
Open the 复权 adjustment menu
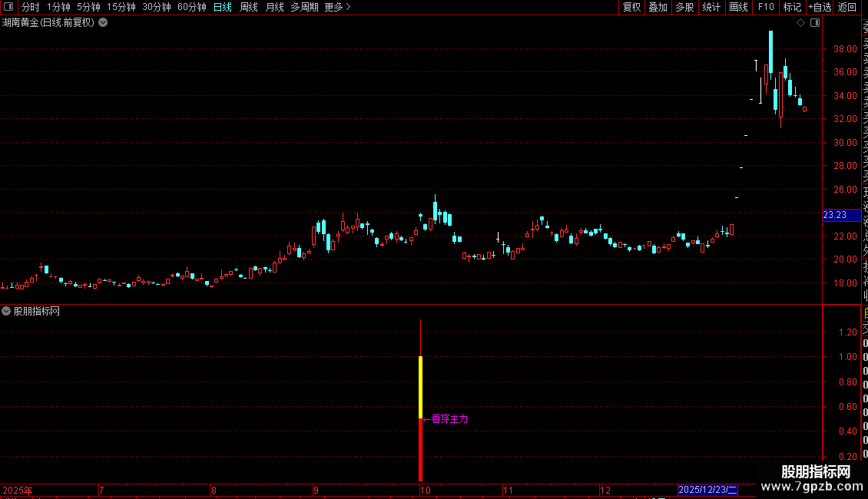[x=631, y=7]
